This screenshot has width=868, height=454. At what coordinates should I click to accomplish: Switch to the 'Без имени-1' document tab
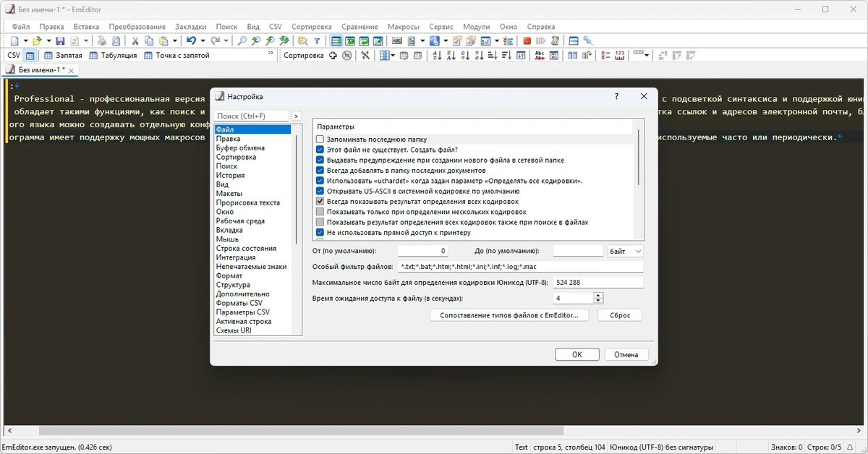[x=41, y=70]
